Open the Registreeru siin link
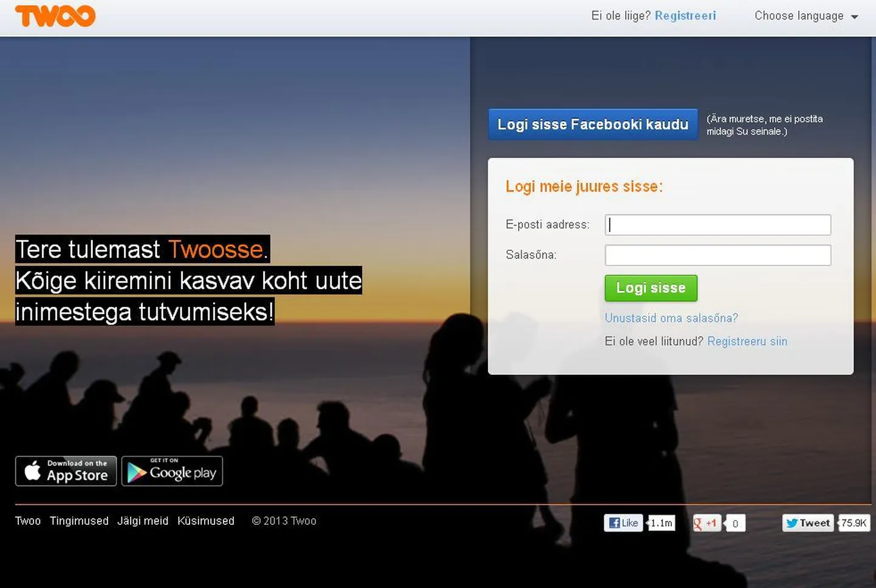This screenshot has width=876, height=588. click(x=747, y=341)
